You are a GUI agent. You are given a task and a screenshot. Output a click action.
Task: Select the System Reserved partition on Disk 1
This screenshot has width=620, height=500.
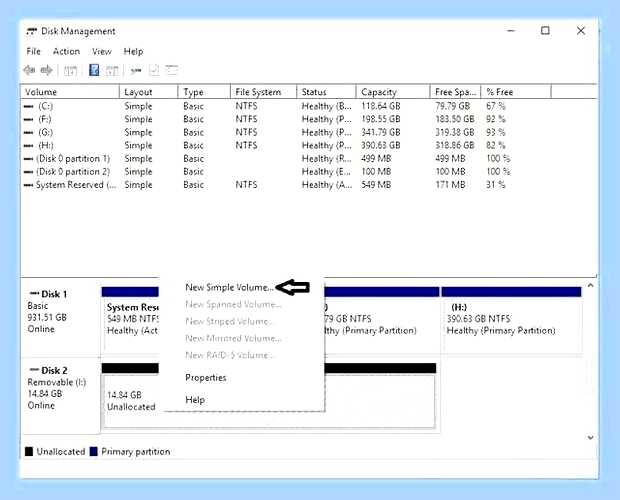[x=130, y=319]
